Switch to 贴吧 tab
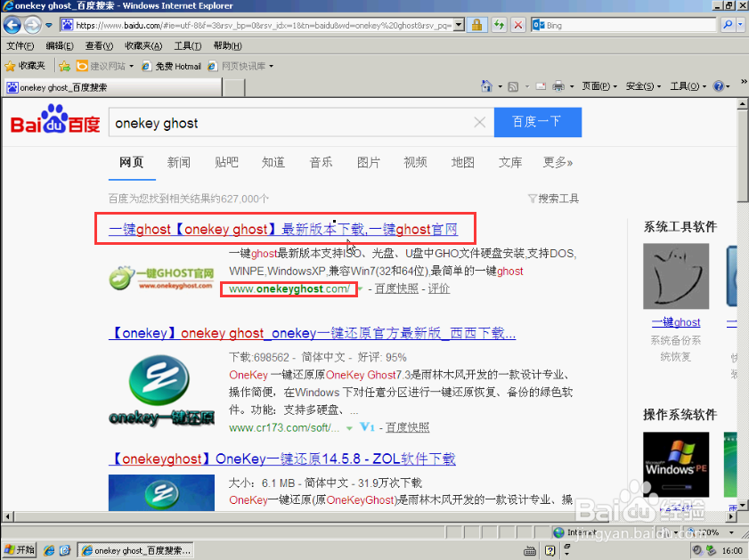The image size is (749, 560). pos(226,162)
